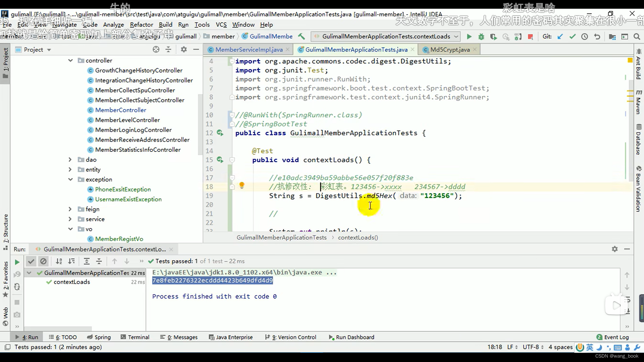Screen dimensions: 644x362
Task: Click the Collapse all tests tree icon
Action: point(99,261)
